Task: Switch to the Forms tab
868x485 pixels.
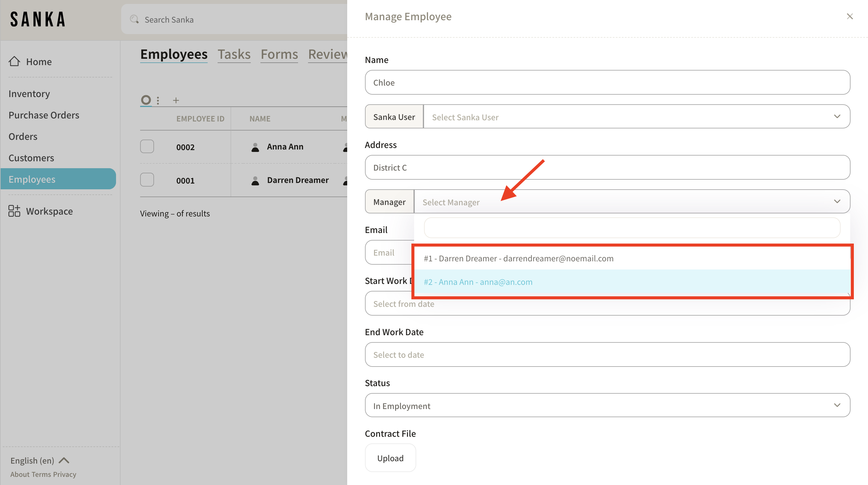Action: 279,54
